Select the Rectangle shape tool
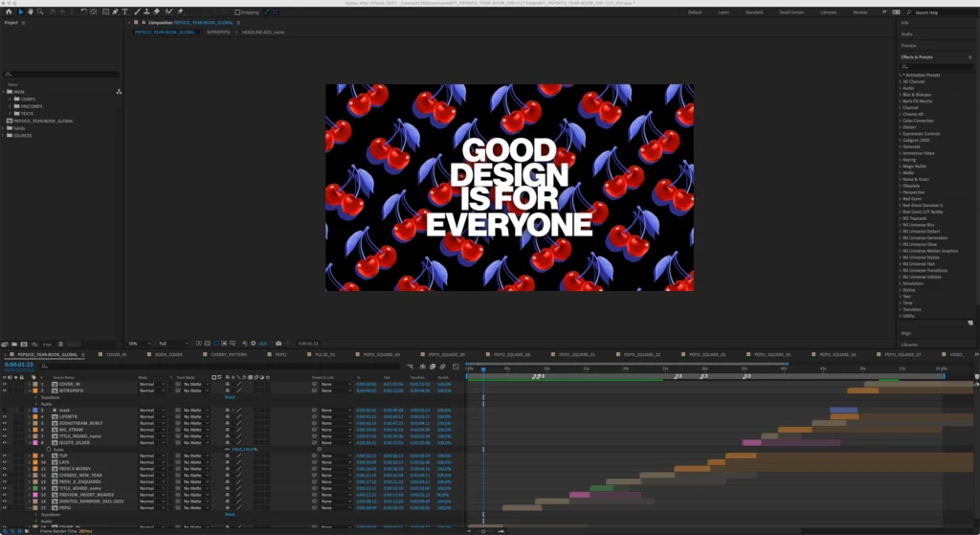Image resolution: width=980 pixels, height=535 pixels. [105, 11]
